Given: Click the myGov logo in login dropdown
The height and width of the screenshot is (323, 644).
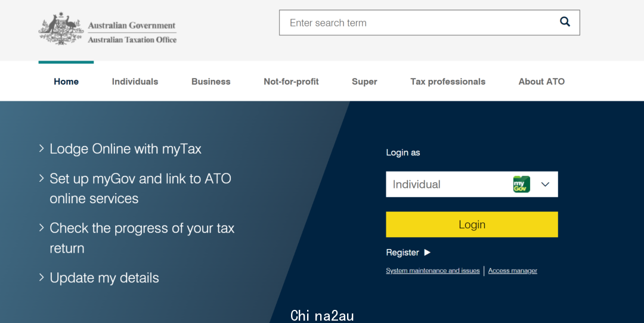Looking at the screenshot, I should coord(522,184).
